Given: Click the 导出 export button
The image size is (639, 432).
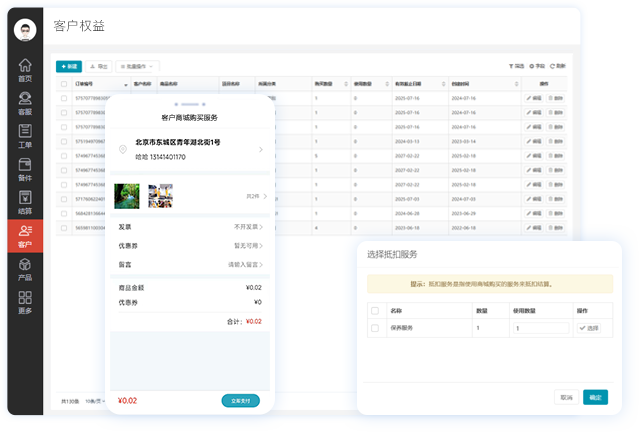Looking at the screenshot, I should [x=99, y=66].
